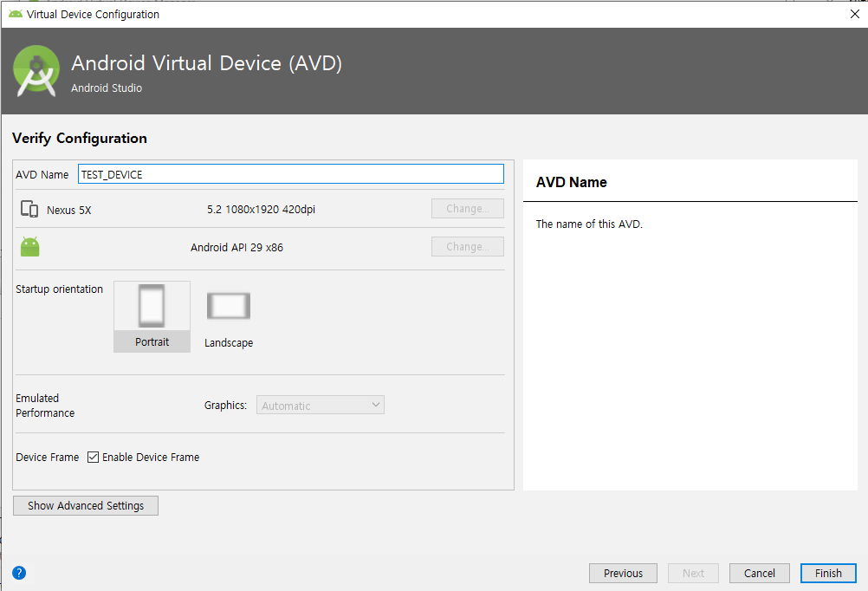Click the Next button
This screenshot has width=868, height=591.
coord(693,573)
